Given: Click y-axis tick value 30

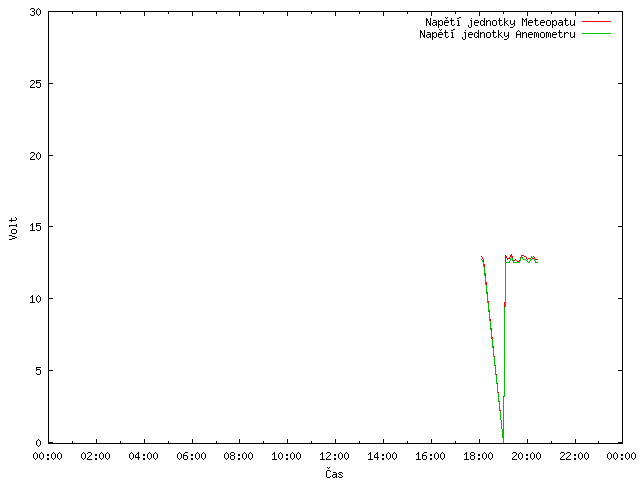Looking at the screenshot, I should click(x=36, y=12).
